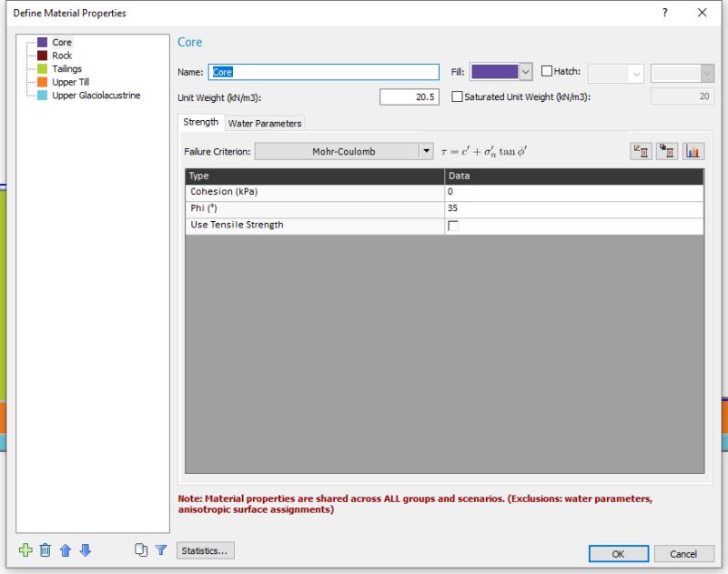The height and width of the screenshot is (574, 728).
Task: Click the filter materials funnel icon
Action: tap(161, 550)
